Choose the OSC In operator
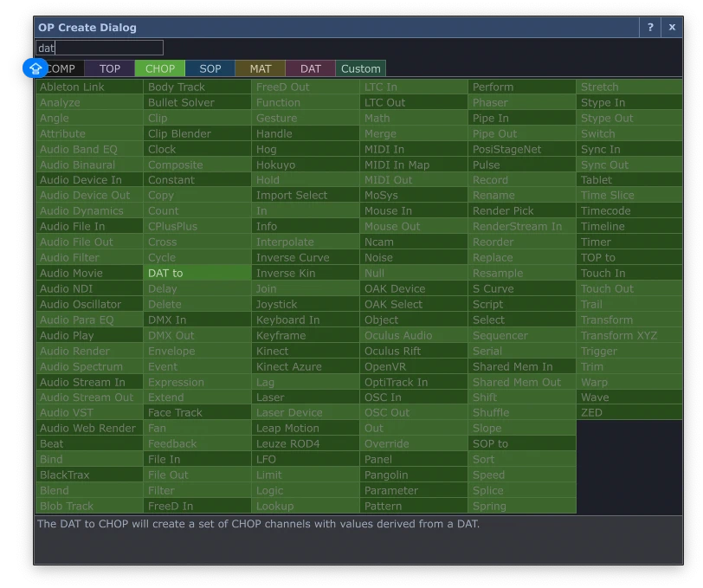 pyautogui.click(x=413, y=397)
